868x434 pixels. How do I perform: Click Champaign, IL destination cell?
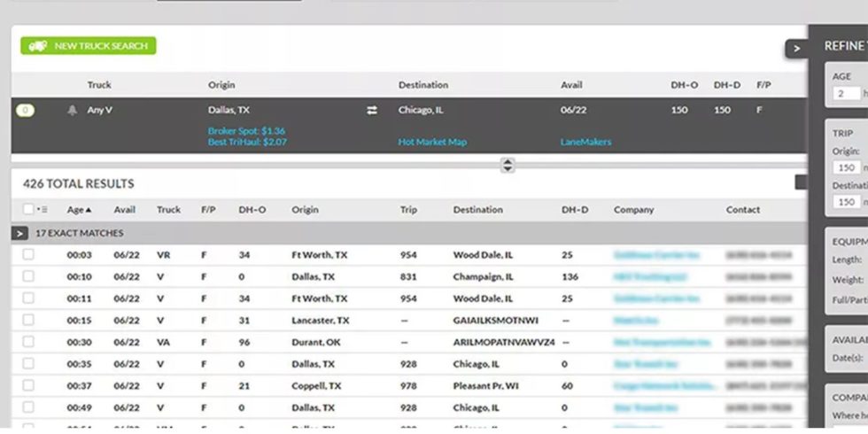[484, 276]
